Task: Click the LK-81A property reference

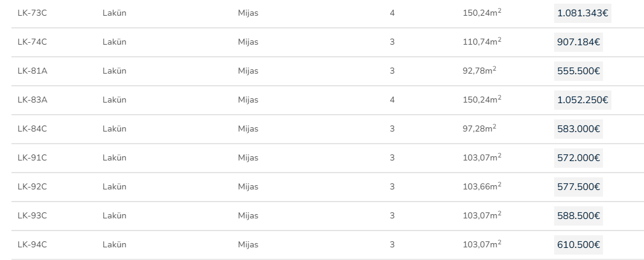Action: tap(32, 71)
